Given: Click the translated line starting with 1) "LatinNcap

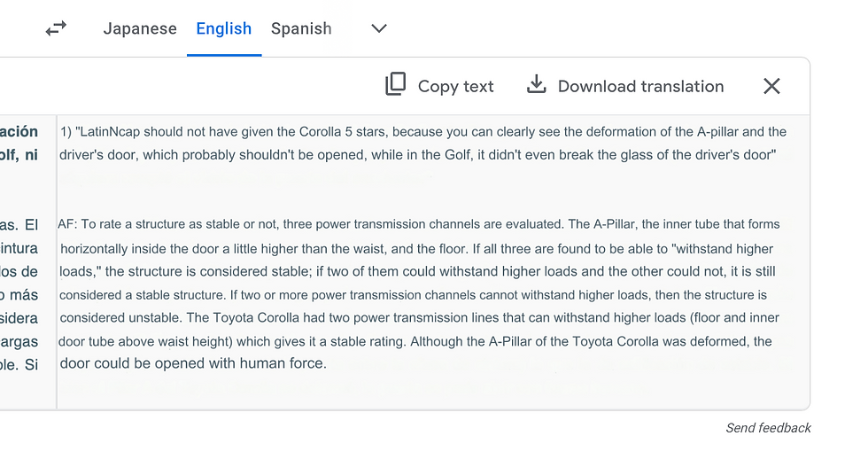Looking at the screenshot, I should (x=423, y=132).
